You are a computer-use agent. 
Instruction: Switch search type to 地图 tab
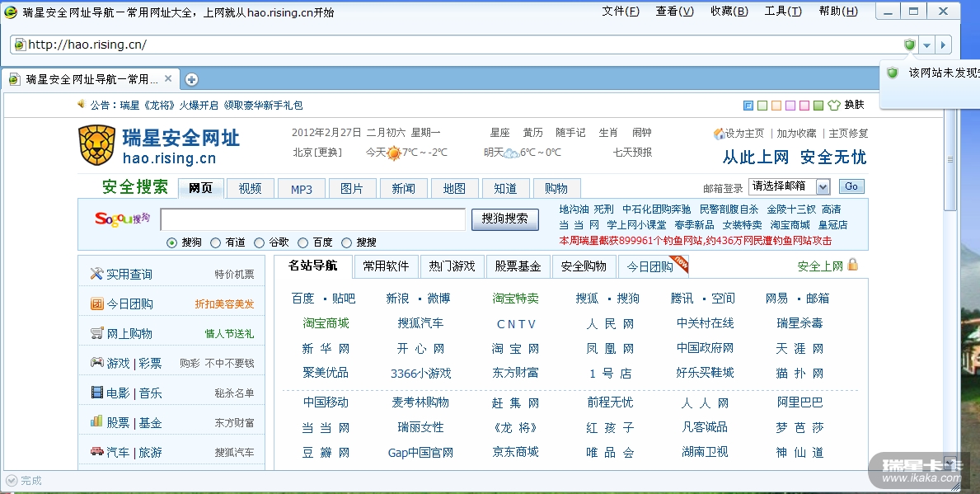(454, 188)
